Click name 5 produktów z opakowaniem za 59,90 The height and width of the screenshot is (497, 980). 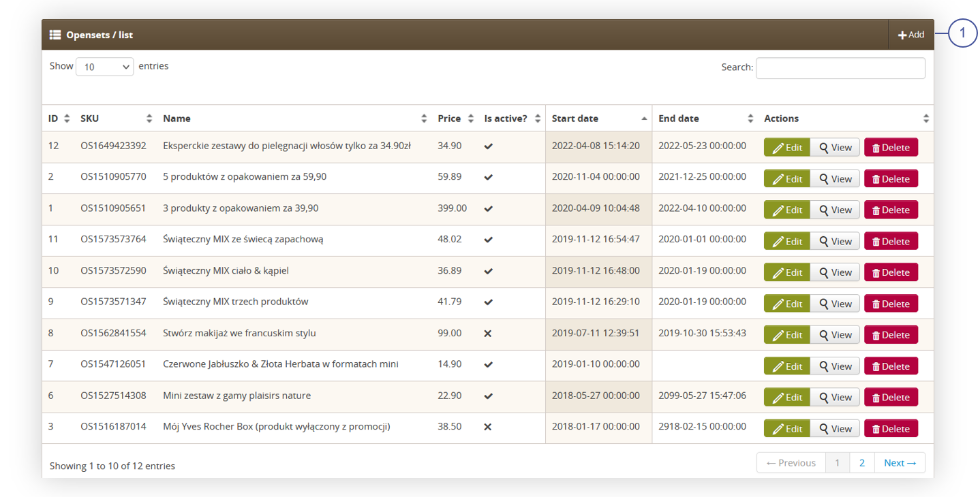[x=245, y=176]
